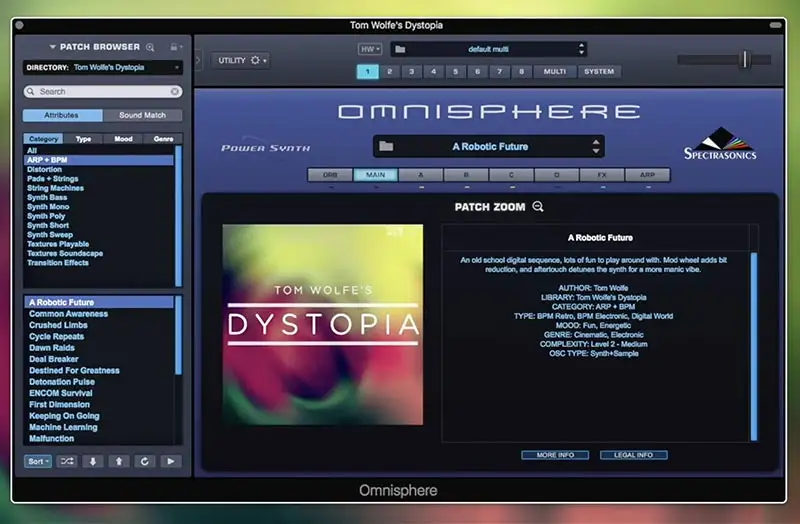Open the A Robotic Future patch selector
This screenshot has height=524, width=800.
coord(489,146)
